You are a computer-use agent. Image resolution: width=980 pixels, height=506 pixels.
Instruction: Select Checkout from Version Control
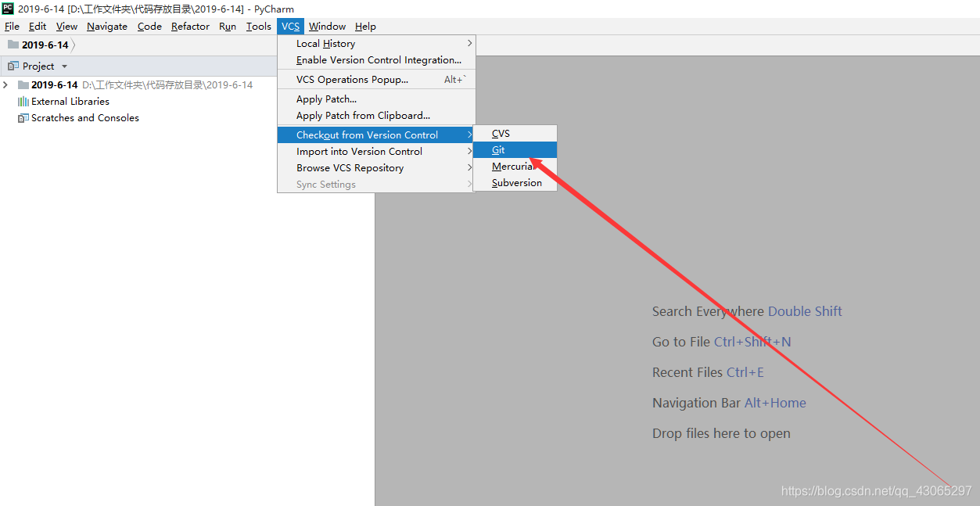(x=376, y=135)
